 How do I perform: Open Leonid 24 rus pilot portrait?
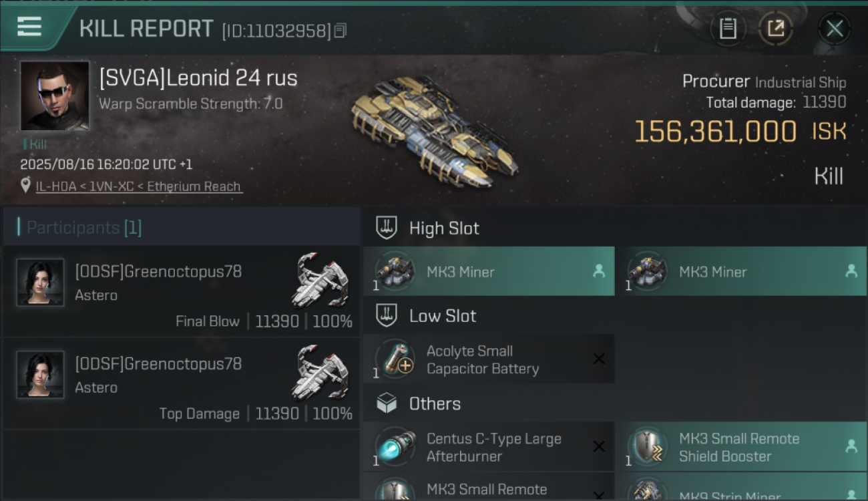55,96
